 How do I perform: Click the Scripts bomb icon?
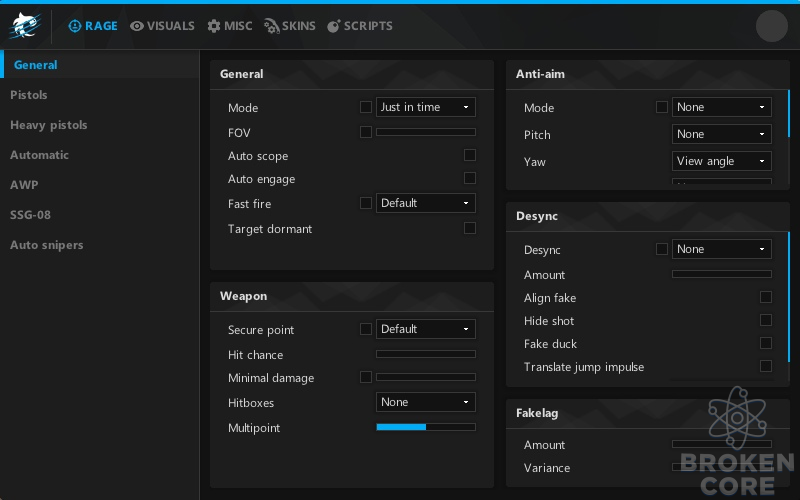pos(333,26)
